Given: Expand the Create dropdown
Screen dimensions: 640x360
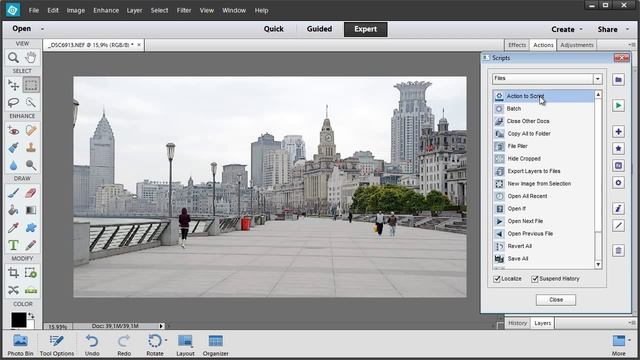Looking at the screenshot, I should coord(581,29).
